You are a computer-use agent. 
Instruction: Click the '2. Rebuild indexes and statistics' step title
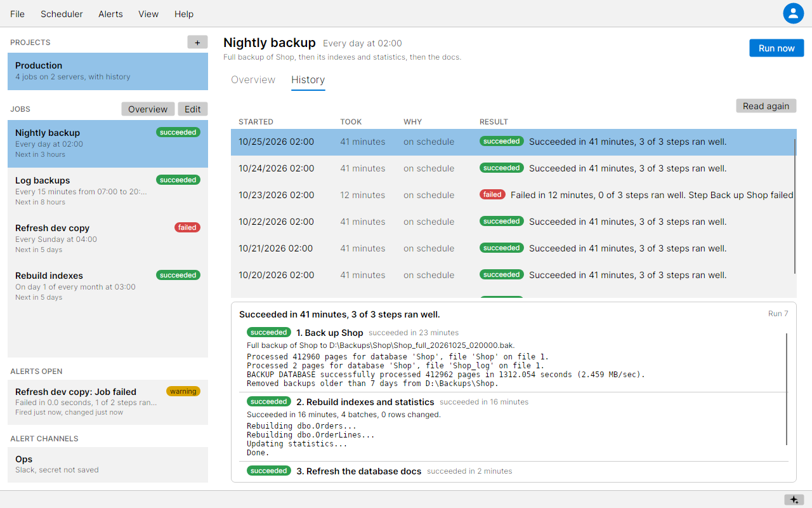(365, 402)
